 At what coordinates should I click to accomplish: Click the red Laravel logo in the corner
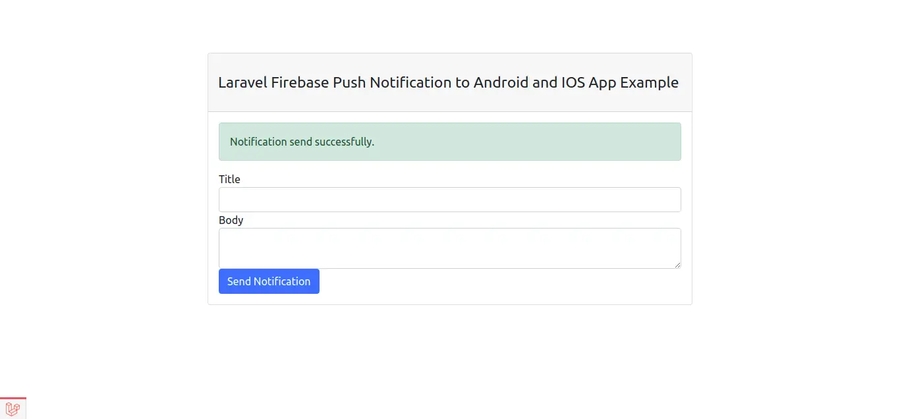[x=12, y=408]
